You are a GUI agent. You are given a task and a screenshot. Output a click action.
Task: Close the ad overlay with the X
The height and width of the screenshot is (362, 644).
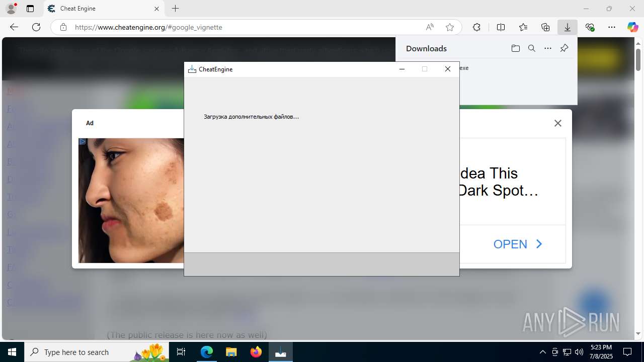coord(557,123)
